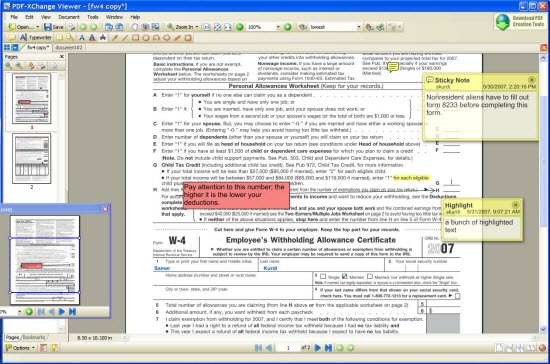
Task: Choose the Arrow annotation tool
Action: coord(115,38)
